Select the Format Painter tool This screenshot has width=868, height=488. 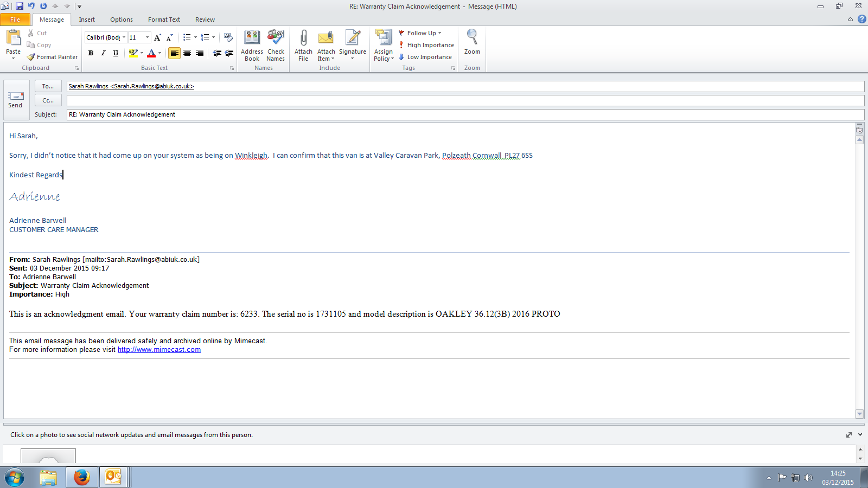[53, 57]
